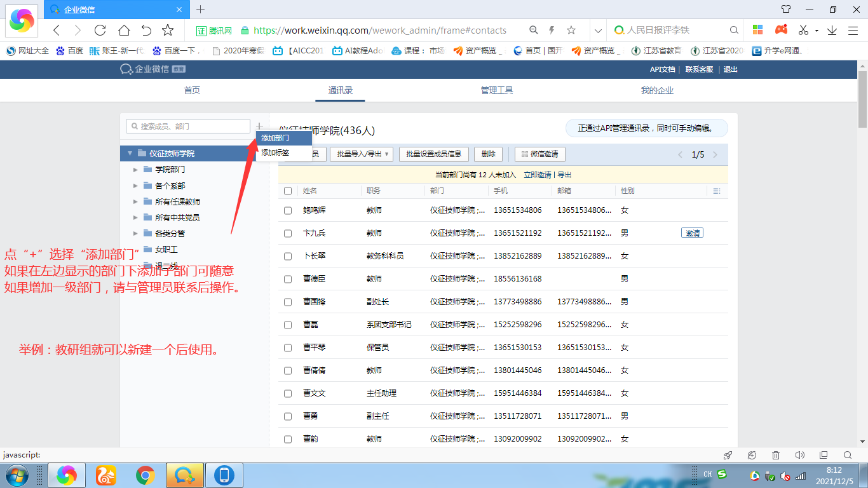
Task: Switch to the 管理工具 tab
Action: 497,90
